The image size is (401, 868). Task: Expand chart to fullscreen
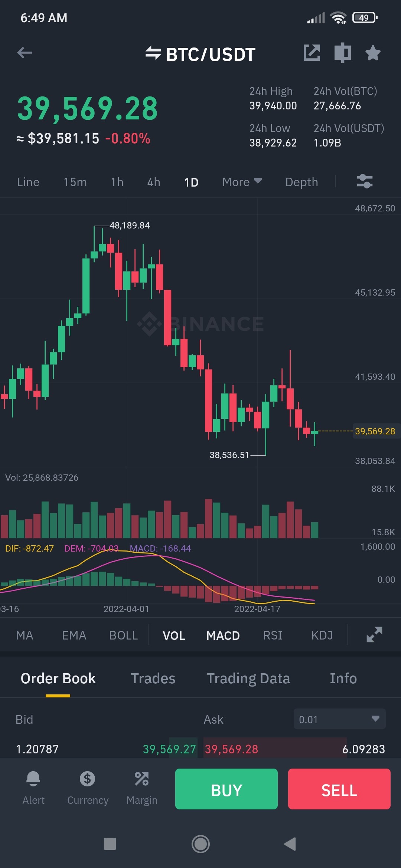tap(374, 635)
